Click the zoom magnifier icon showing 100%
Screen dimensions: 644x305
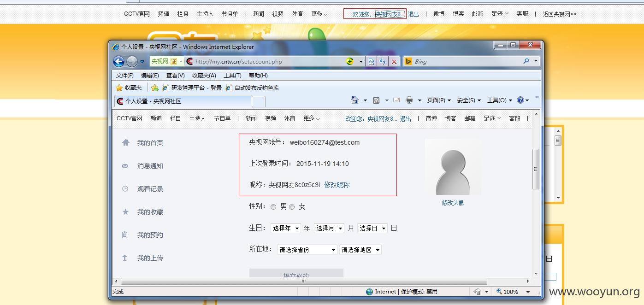point(499,292)
